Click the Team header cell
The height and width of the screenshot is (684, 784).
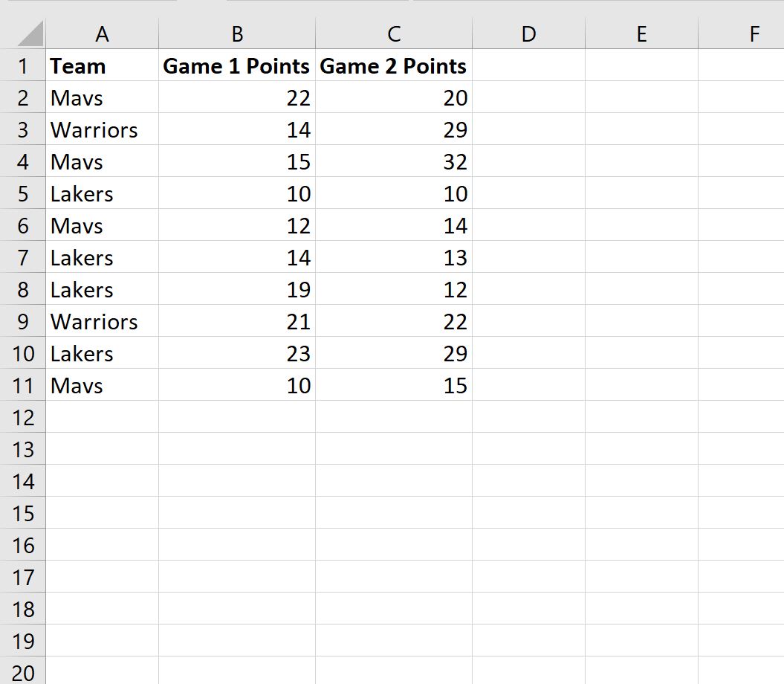(102, 65)
